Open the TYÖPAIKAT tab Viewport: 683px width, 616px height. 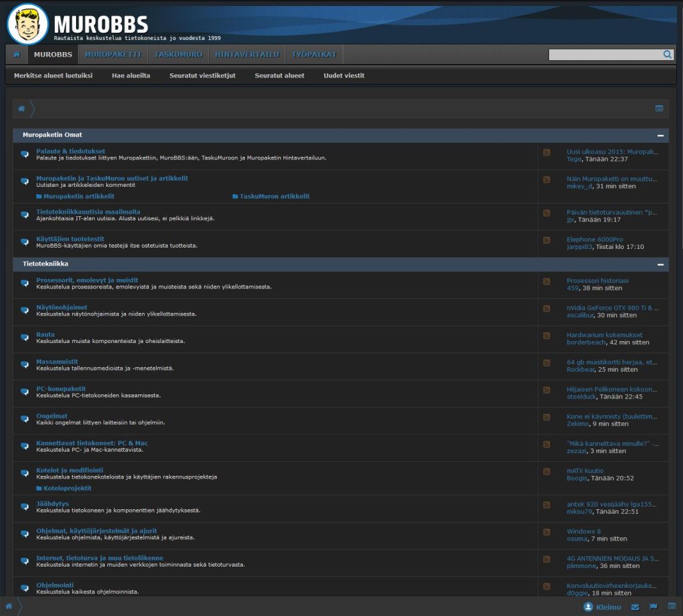(314, 55)
